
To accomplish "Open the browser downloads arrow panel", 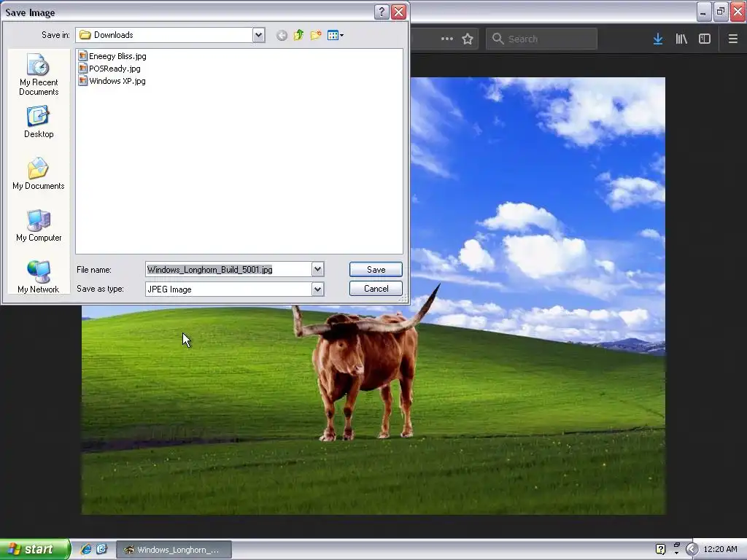I will tap(658, 39).
